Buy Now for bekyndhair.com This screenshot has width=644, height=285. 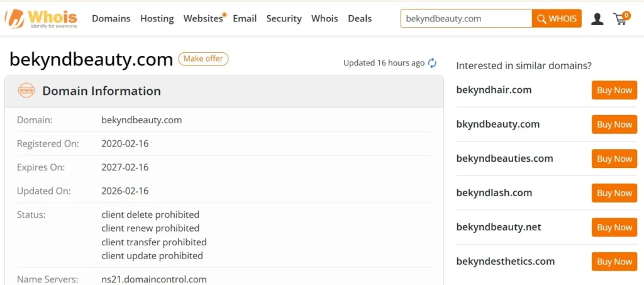click(614, 91)
